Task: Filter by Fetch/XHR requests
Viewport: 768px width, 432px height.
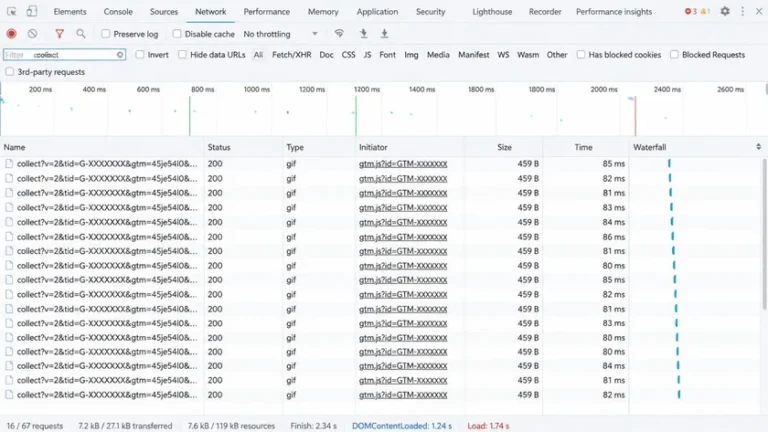Action: click(291, 55)
